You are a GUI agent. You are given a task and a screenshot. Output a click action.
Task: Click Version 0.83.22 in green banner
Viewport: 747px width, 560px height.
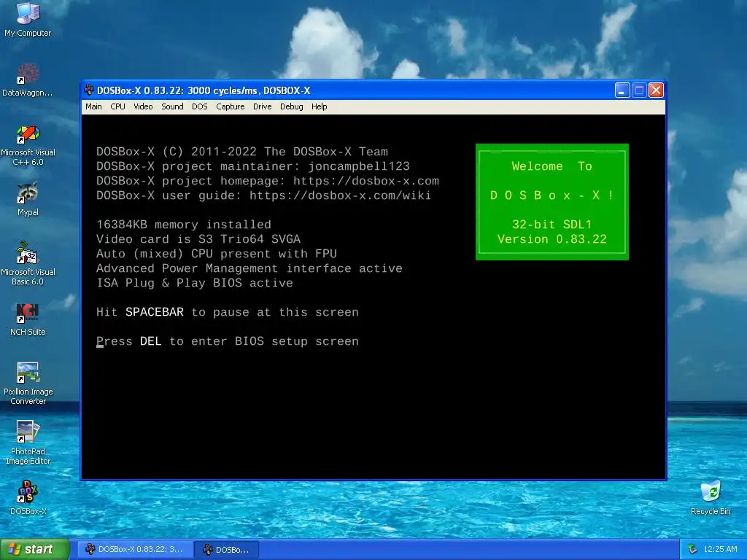[551, 239]
